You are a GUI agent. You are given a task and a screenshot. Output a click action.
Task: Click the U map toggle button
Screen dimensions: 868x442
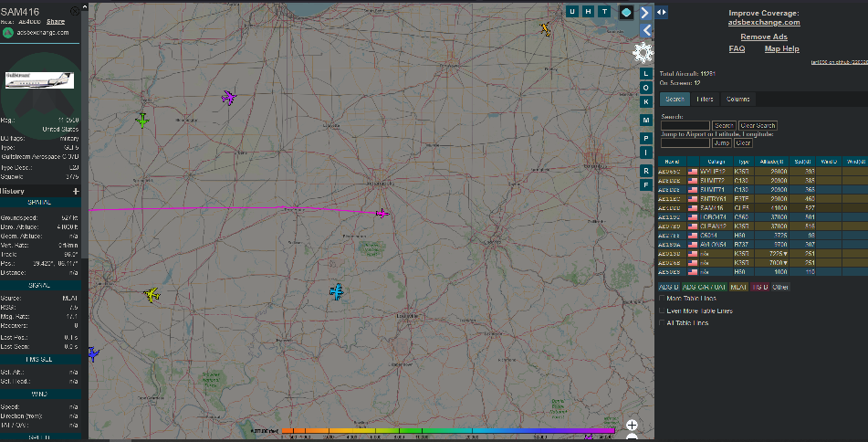click(x=572, y=12)
